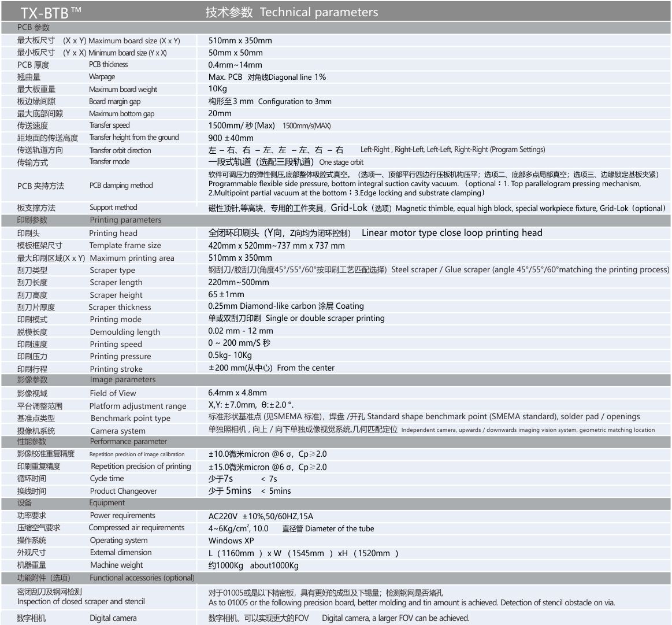Select the Transfer speed label

pos(109,125)
